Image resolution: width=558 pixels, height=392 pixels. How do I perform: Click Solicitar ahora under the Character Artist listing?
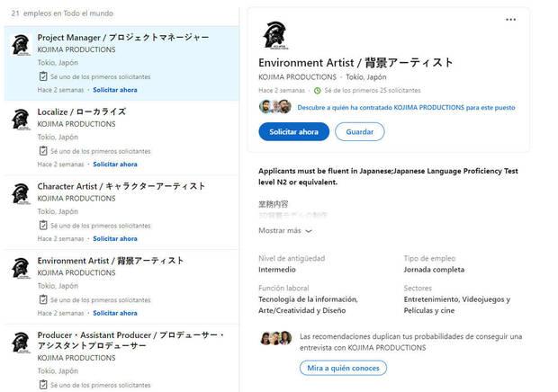pos(115,238)
